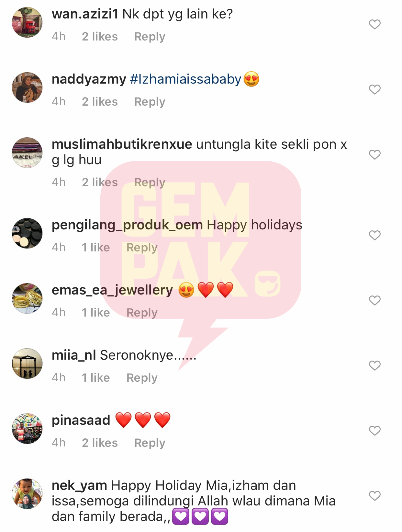
Task: Like emas_ea_jewellery's emoji comment
Action: click(x=374, y=300)
